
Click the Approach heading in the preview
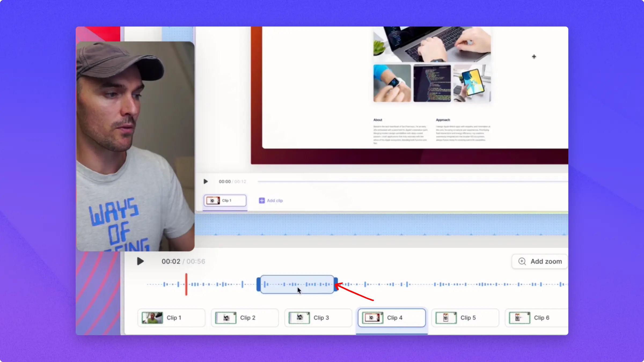tap(443, 120)
